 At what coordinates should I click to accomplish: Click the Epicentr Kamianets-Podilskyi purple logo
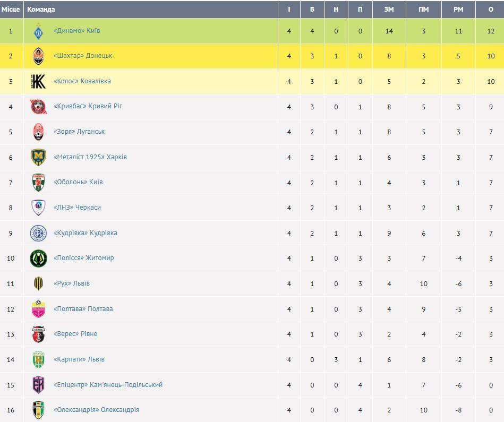38,385
